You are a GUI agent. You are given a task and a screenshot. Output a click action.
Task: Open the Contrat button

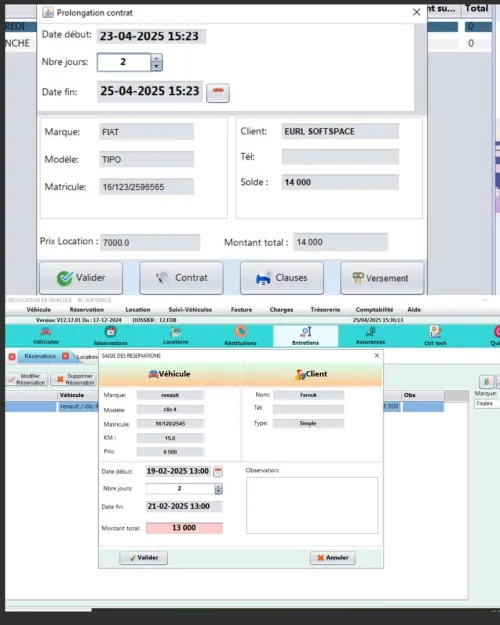pyautogui.click(x=181, y=278)
